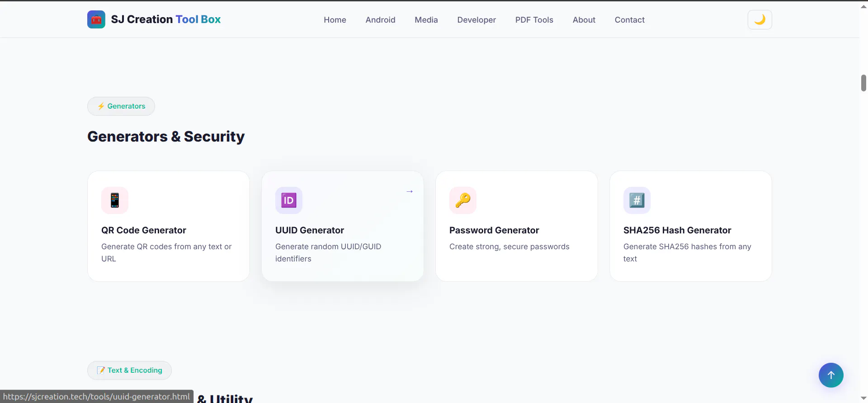The height and width of the screenshot is (403, 868).
Task: Click the scrollbar up arrow
Action: 863,6
